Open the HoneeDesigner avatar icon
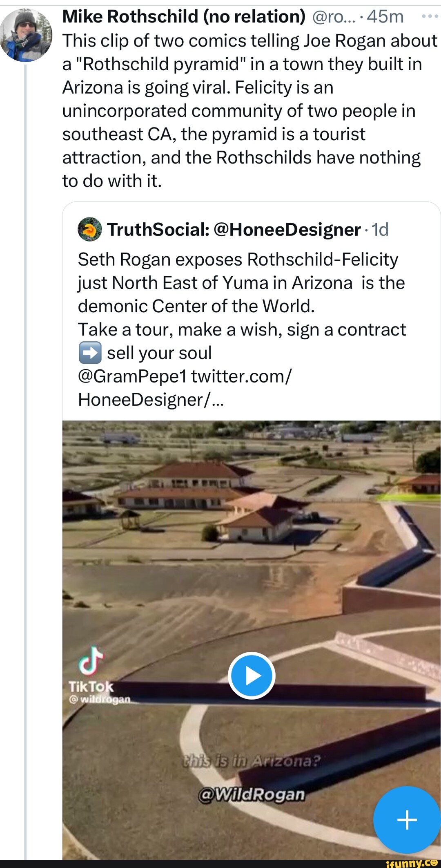The image size is (441, 868). coord(90,229)
